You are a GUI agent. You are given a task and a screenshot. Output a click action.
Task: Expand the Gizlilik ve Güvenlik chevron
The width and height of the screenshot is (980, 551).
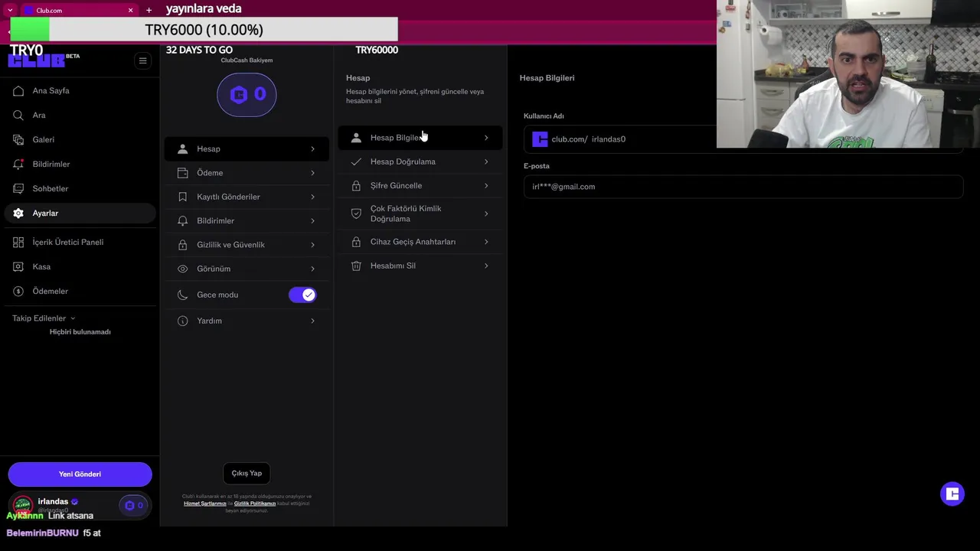(312, 245)
